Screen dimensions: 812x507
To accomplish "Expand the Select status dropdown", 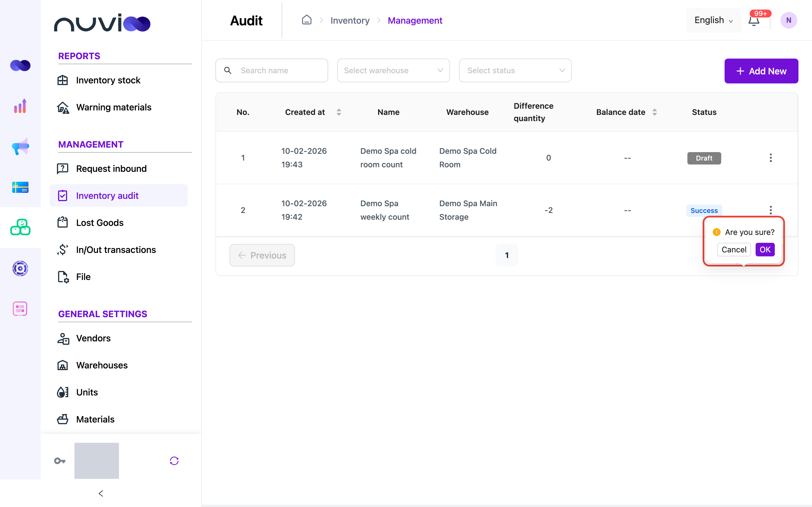I will [x=515, y=70].
